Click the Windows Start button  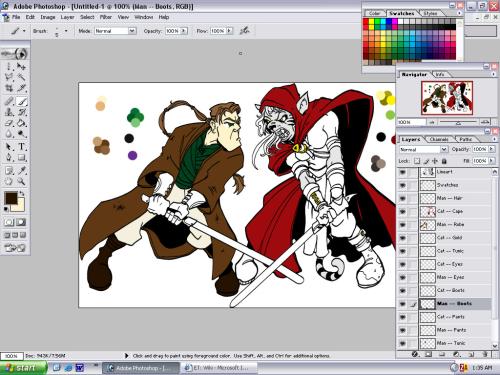click(x=23, y=368)
